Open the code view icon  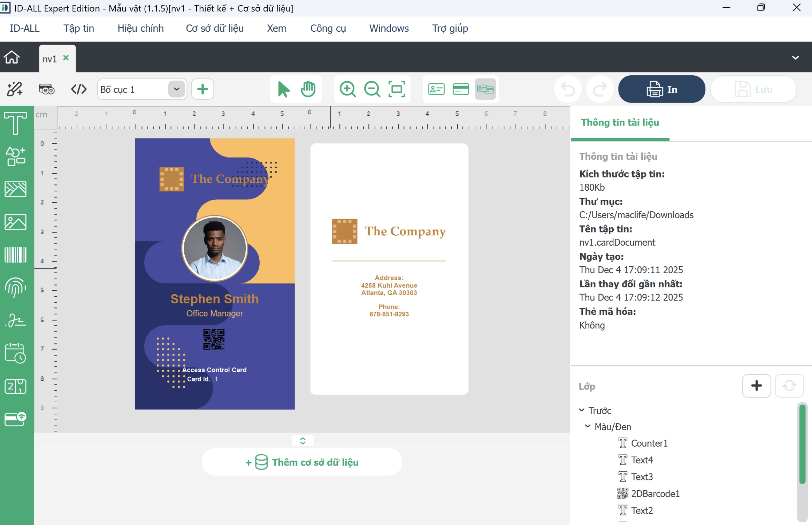pos(79,89)
